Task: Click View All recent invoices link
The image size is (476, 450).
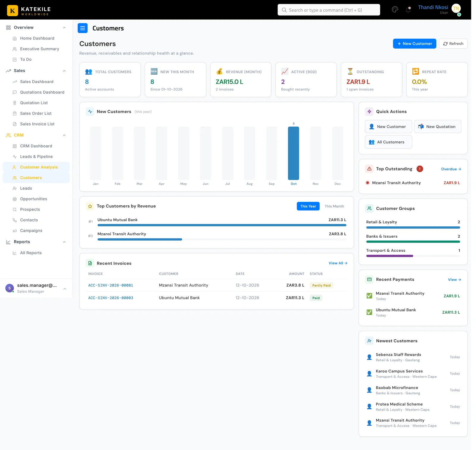Action: click(x=338, y=263)
